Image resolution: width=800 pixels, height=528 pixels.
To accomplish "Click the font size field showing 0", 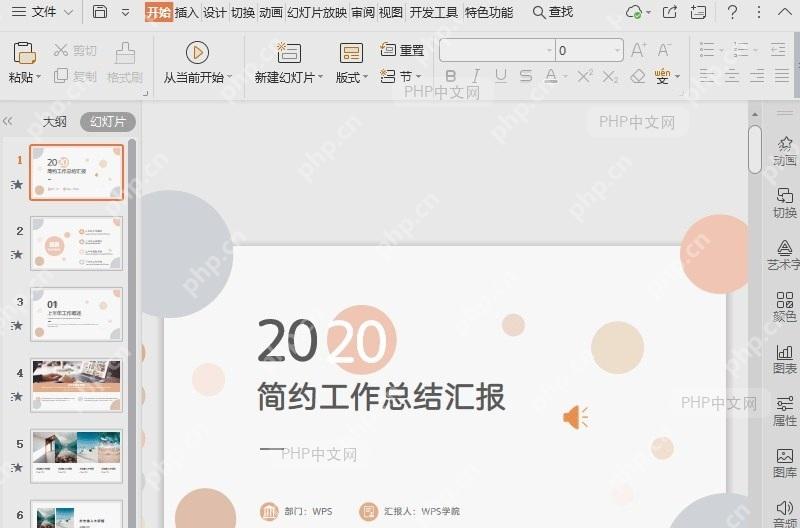I will 589,51.
